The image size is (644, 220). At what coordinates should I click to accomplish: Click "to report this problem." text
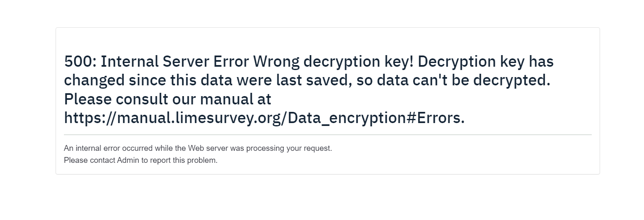[x=179, y=160]
